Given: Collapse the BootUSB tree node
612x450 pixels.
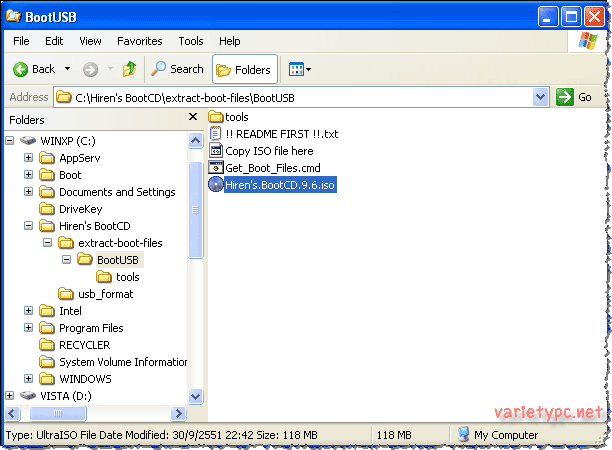Looking at the screenshot, I should coord(66,260).
